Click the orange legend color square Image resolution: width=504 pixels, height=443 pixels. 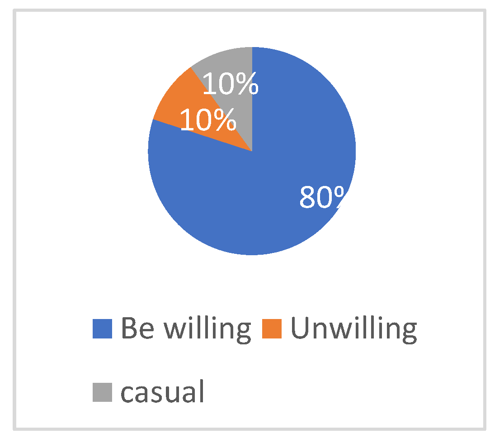click(273, 329)
